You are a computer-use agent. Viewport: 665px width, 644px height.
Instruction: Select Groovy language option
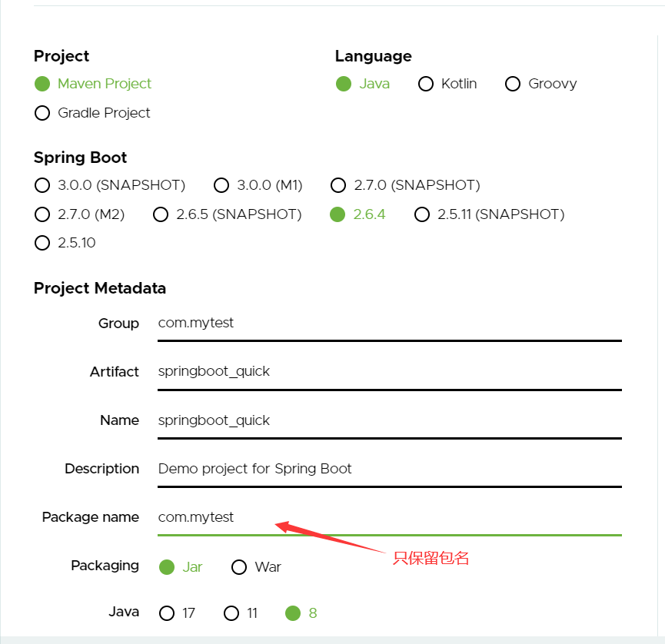tap(513, 84)
